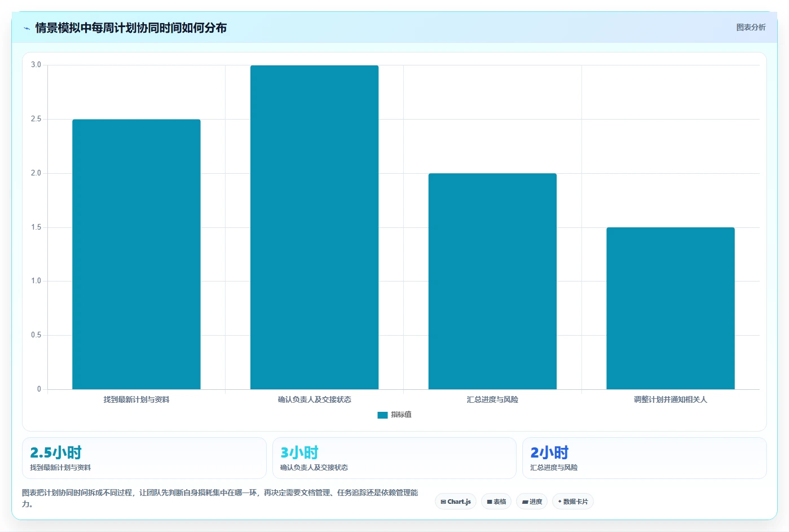Click the 指标值 legend label
This screenshot has height=532, width=789.
[x=401, y=415]
